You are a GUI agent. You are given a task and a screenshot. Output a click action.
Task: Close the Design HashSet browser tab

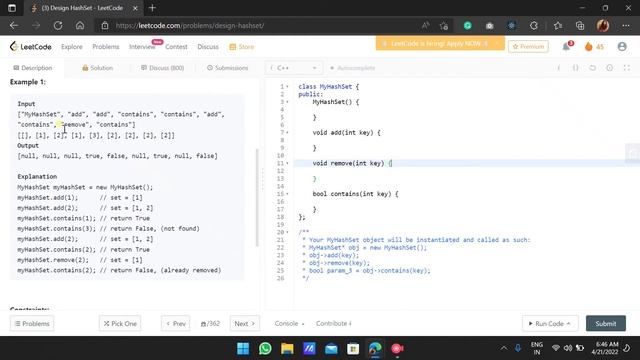tap(135, 8)
